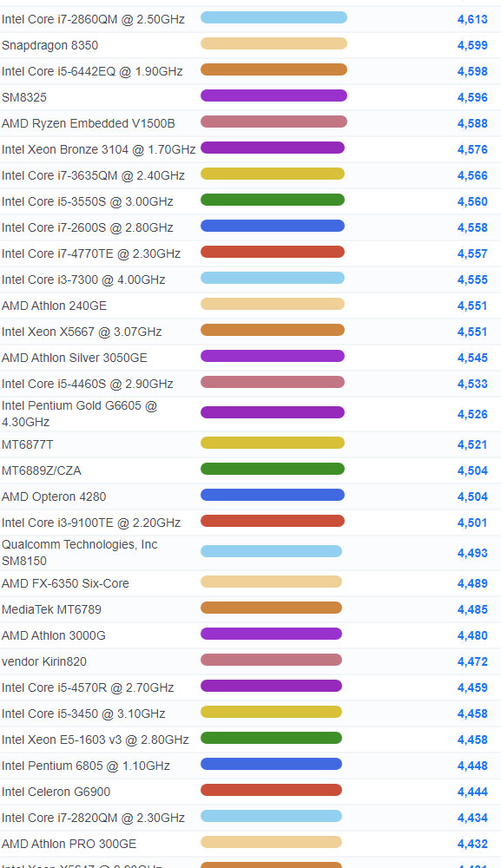Image resolution: width=501 pixels, height=868 pixels.
Task: Click the score 4,599 for Snapdragon 8350
Action: point(472,45)
